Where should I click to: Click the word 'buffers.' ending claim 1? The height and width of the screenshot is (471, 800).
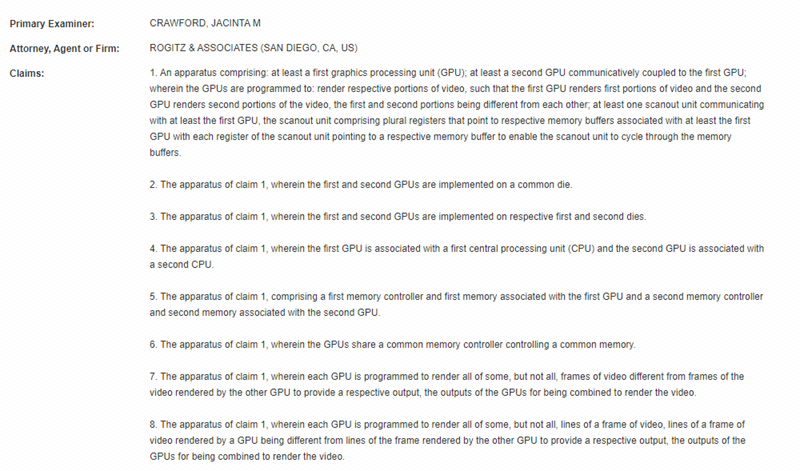tap(165, 153)
